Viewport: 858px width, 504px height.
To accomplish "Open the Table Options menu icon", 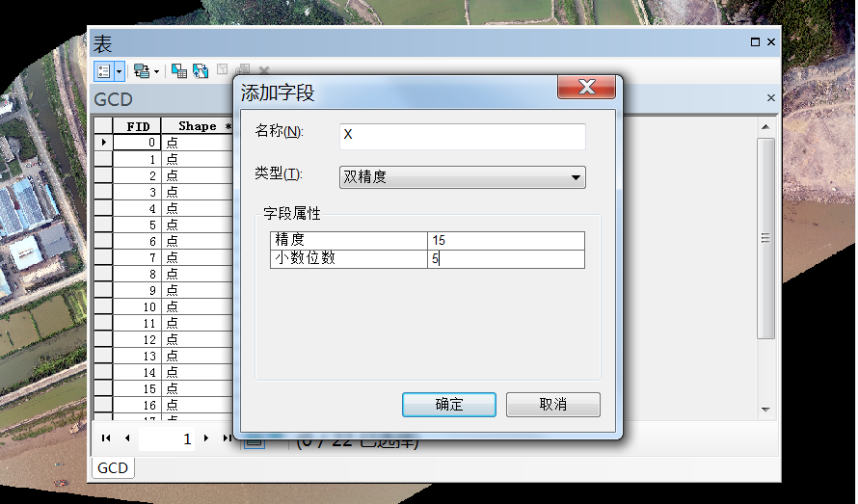I will (x=104, y=70).
